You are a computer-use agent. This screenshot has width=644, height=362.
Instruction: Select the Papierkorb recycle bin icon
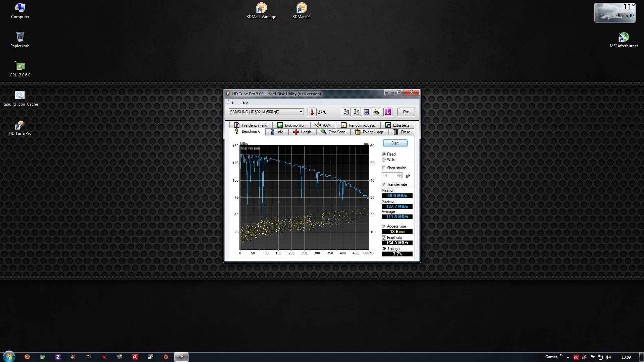pos(20,40)
